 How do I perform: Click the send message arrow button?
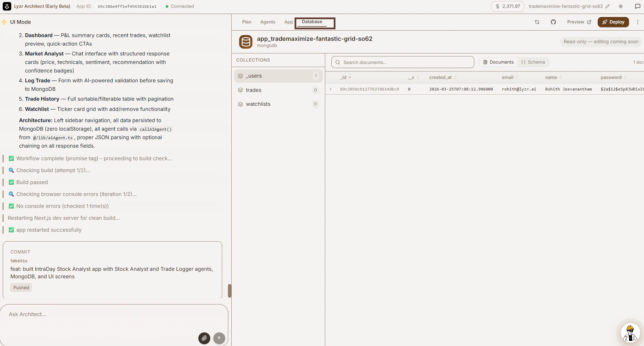coord(219,338)
